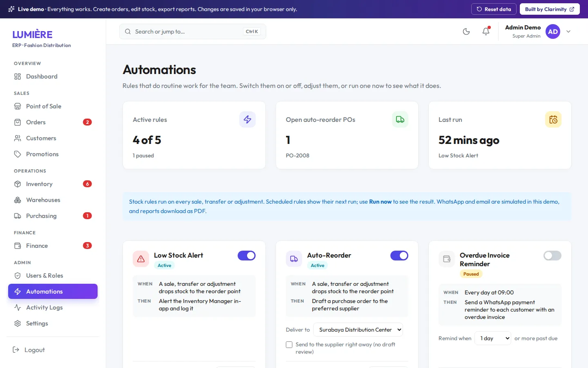The image size is (588, 368).
Task: Log out via sidebar Logout
Action: [x=53, y=350]
